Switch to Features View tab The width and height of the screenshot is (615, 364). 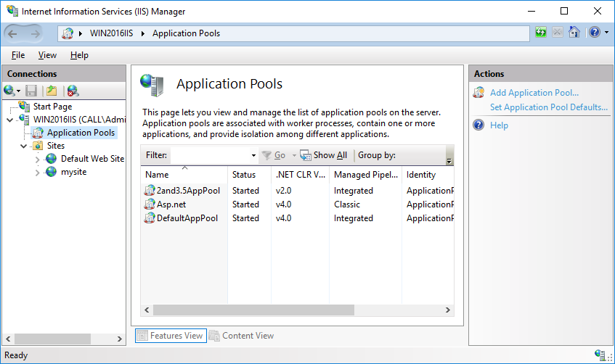click(171, 336)
